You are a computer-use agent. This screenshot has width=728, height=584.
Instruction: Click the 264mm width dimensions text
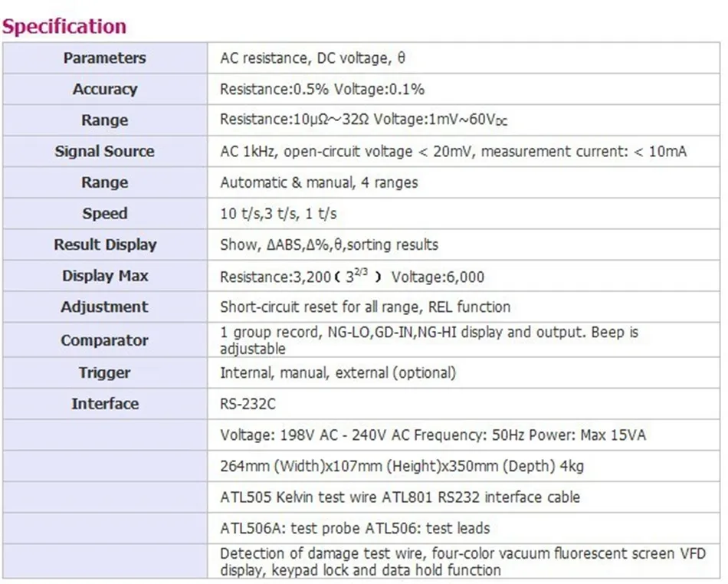(402, 466)
